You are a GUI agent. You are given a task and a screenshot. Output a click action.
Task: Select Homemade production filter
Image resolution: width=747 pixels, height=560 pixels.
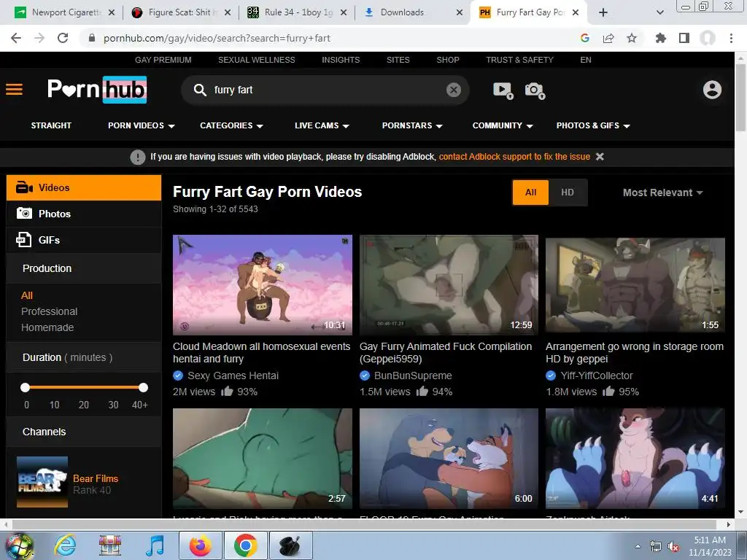coord(47,327)
